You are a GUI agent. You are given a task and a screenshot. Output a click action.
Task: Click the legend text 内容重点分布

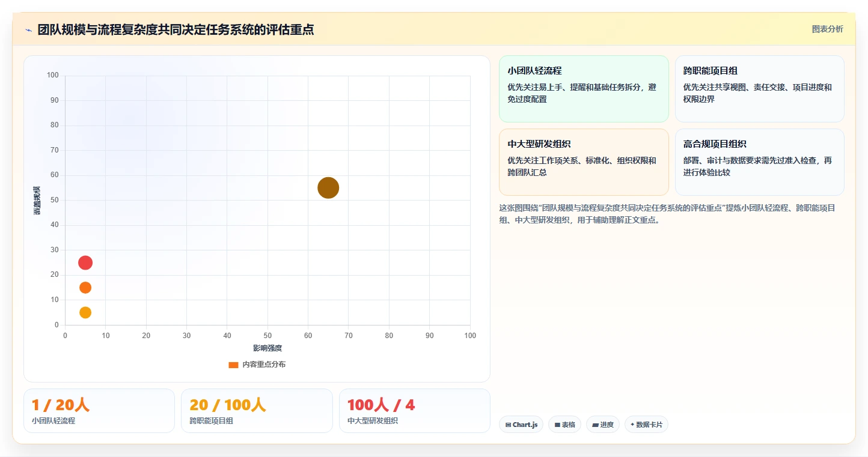coord(264,365)
